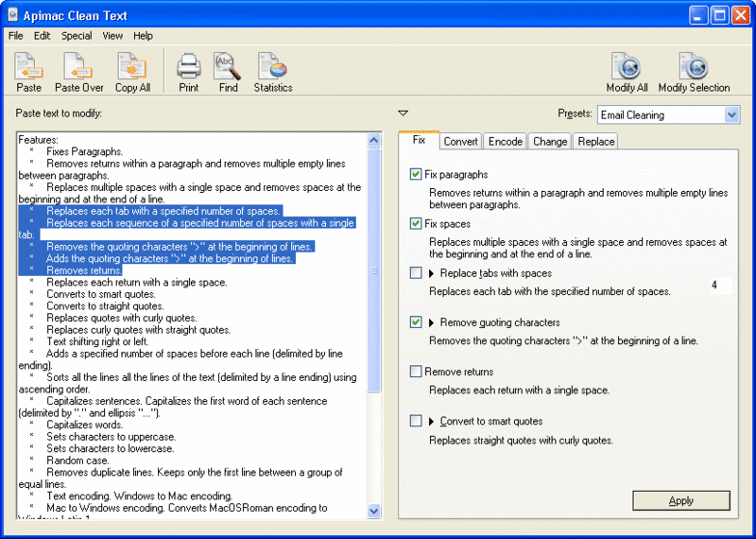This screenshot has width=756, height=539.
Task: Click line 'Replaces each return with a single space.'
Action: 136,283
